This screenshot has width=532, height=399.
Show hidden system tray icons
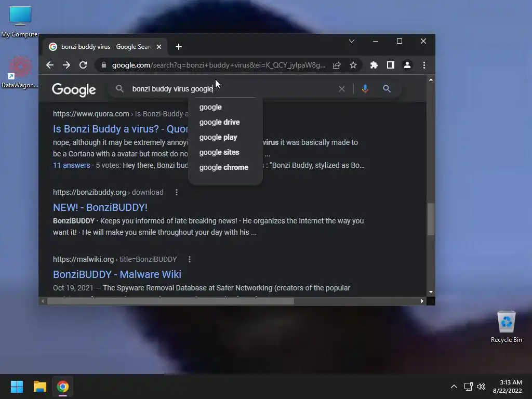454,387
